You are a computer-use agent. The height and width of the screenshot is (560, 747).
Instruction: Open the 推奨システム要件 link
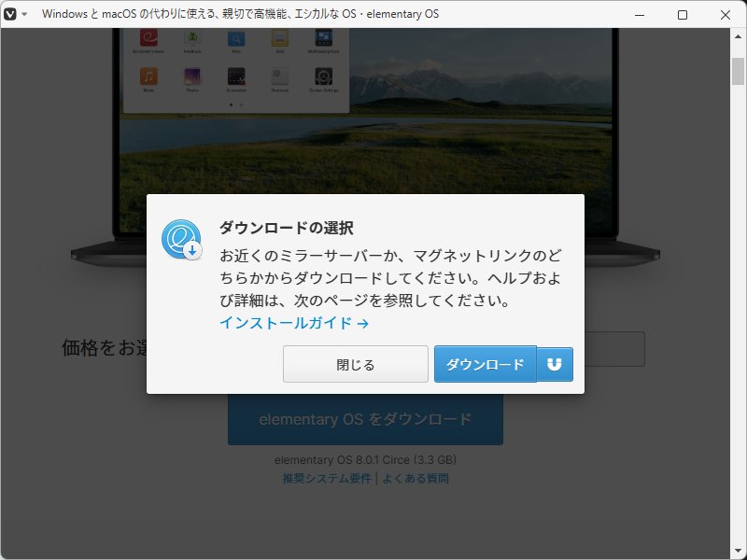(327, 478)
